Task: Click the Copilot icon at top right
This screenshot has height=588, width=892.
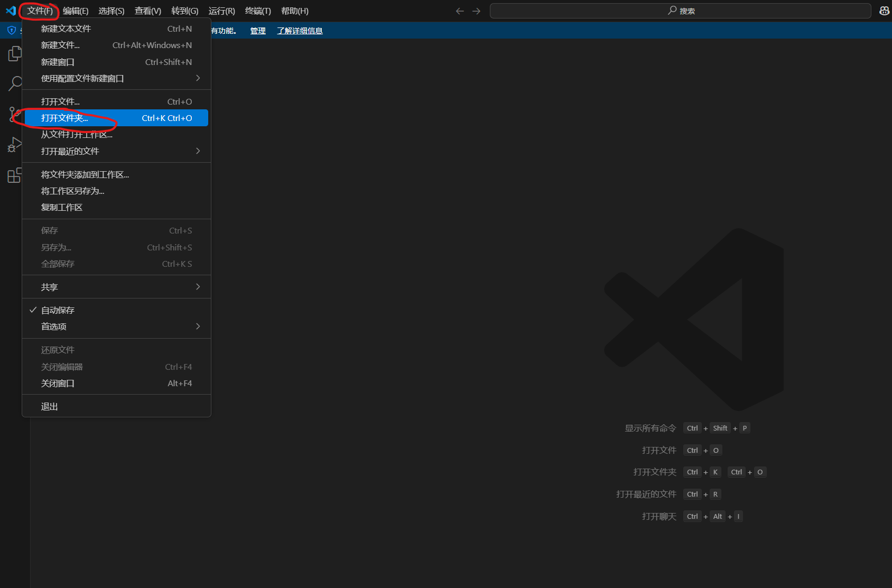Action: [884, 11]
